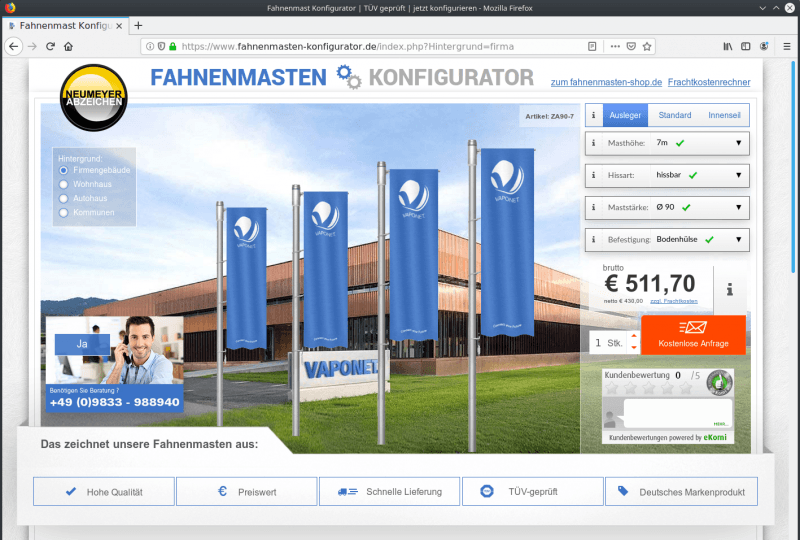Click the page vertical scrollbar
This screenshot has height=540, width=800.
point(793,167)
